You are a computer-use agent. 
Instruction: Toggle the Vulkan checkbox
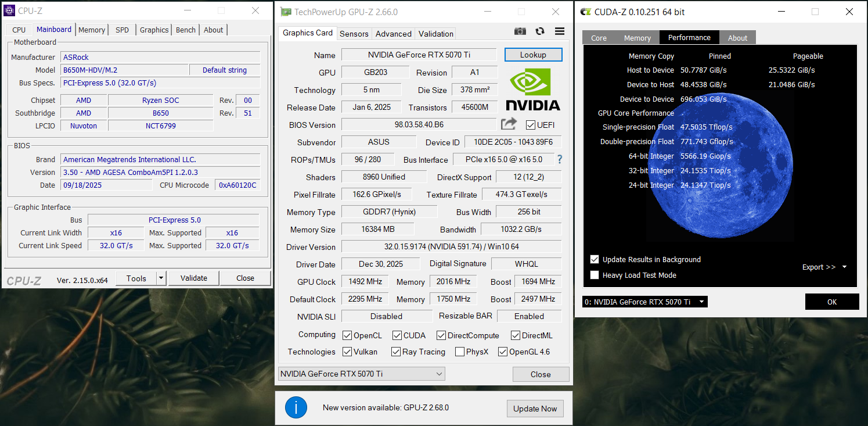[x=347, y=352]
